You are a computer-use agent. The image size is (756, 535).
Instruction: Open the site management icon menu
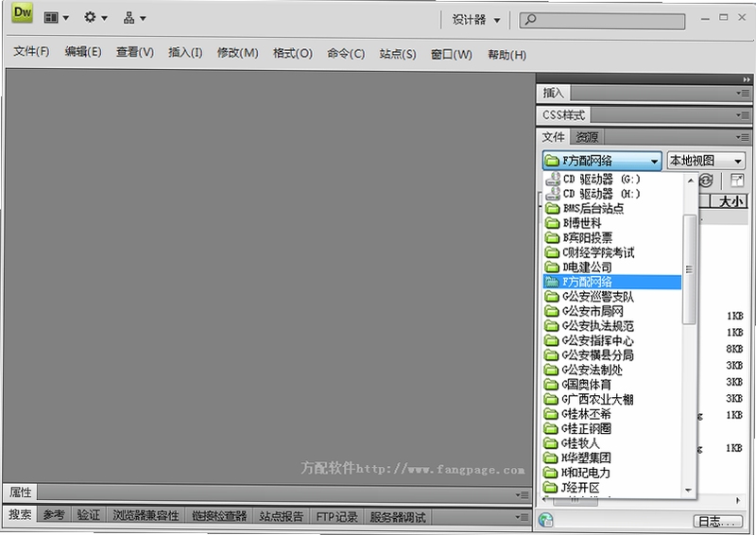point(134,18)
